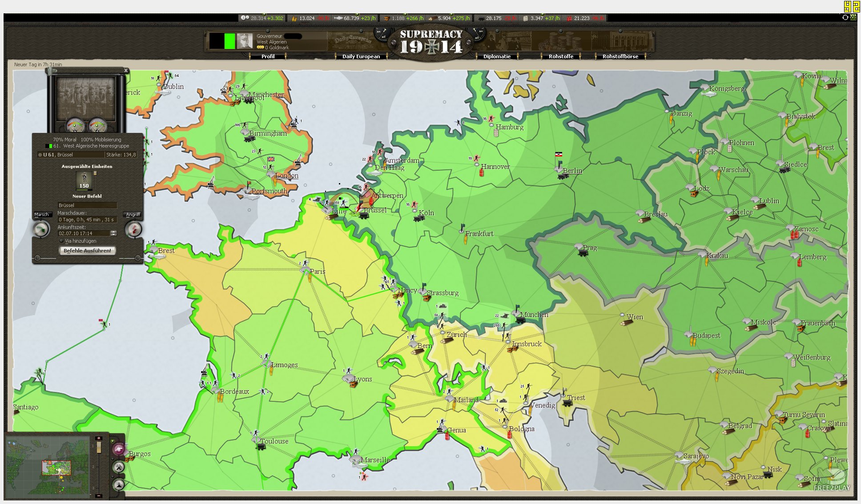This screenshot has width=861, height=504.
Task: Click the minimap zoom in plus button
Action: [99, 438]
